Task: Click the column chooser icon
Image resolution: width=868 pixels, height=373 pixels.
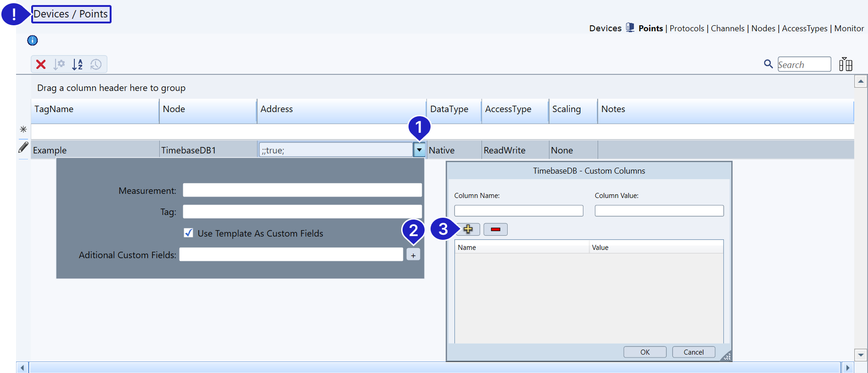Action: point(846,65)
